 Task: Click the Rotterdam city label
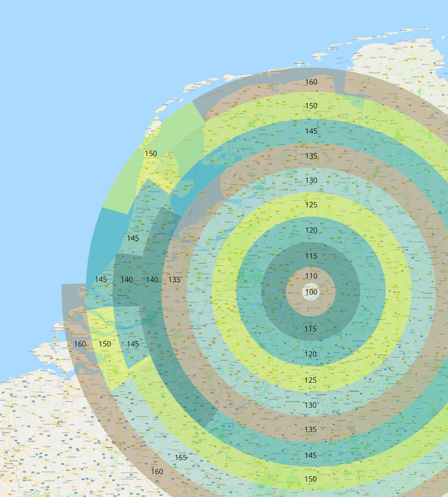click(x=122, y=296)
